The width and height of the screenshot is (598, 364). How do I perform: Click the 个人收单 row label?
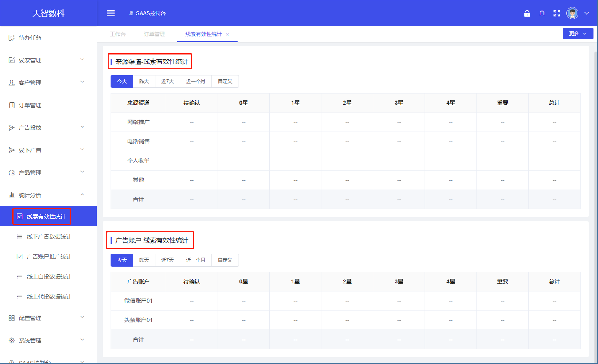coord(138,161)
